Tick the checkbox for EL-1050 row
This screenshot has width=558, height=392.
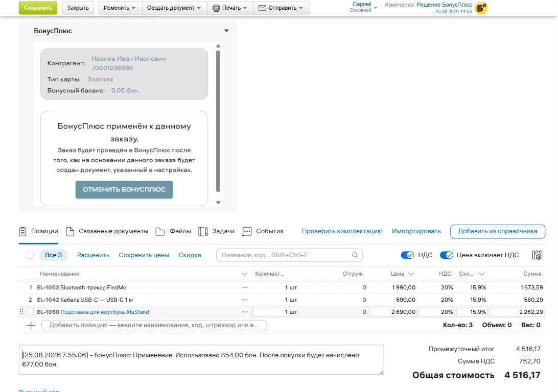pyautogui.click(x=30, y=312)
